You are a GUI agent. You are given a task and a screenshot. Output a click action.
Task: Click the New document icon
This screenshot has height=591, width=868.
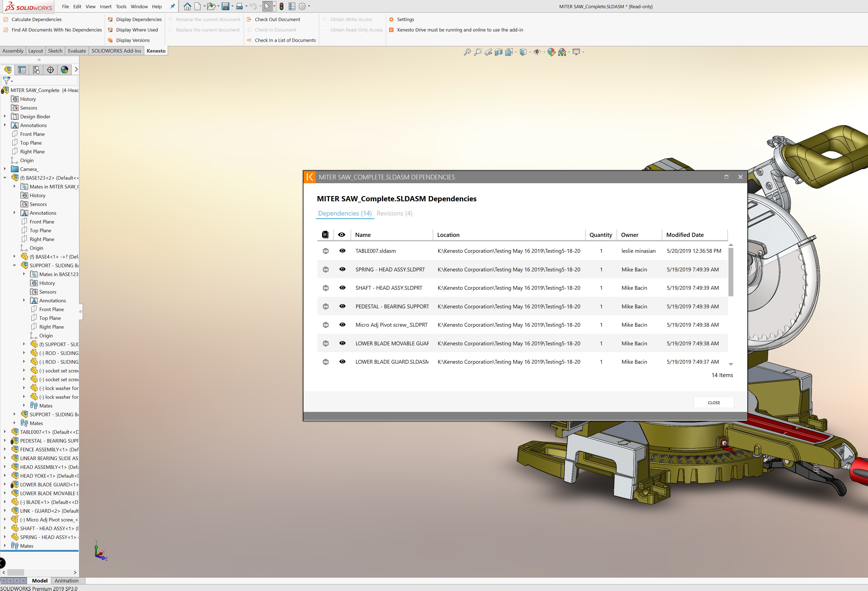[x=198, y=6]
